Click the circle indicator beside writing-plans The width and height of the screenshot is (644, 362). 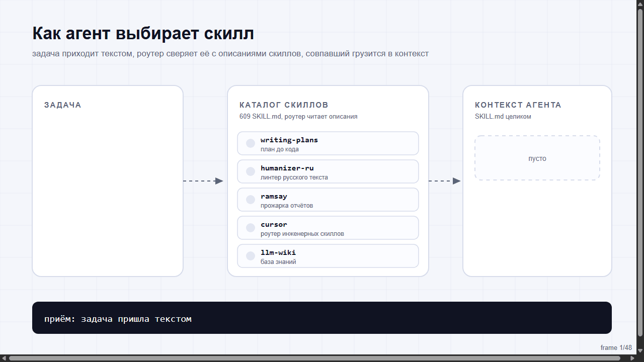tap(251, 144)
